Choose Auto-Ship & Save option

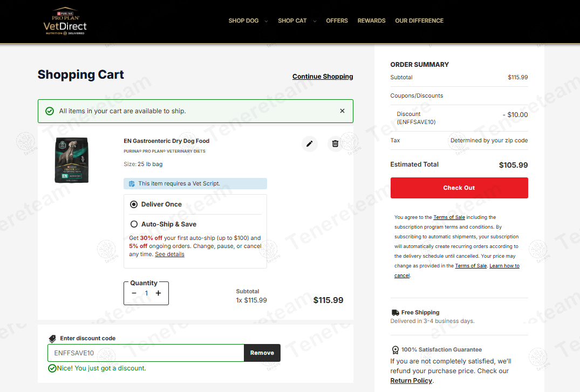coord(134,224)
